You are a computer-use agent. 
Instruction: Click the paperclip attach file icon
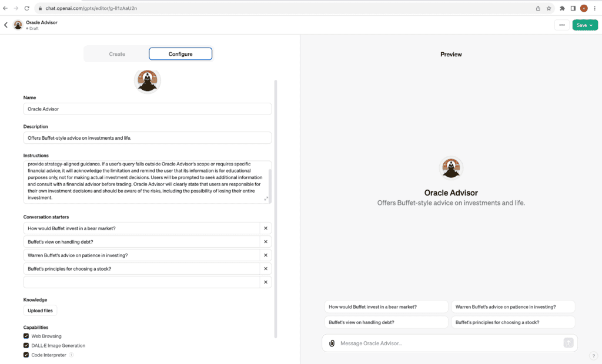click(x=332, y=343)
